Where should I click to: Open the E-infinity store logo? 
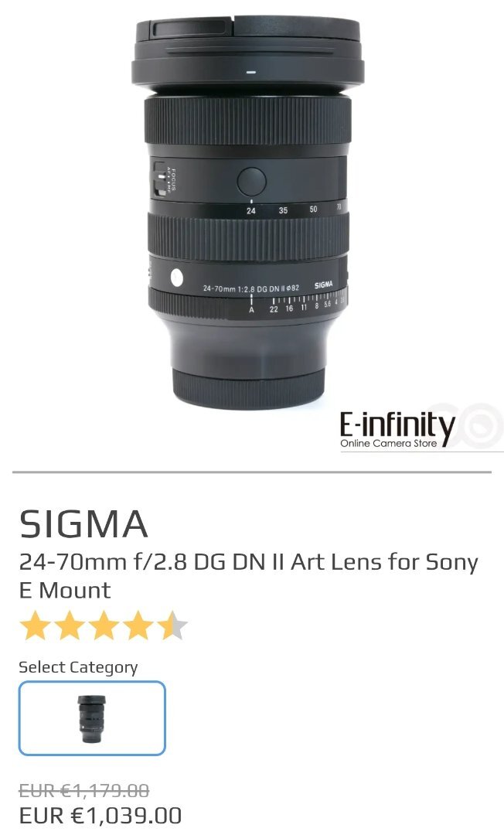pos(397,429)
